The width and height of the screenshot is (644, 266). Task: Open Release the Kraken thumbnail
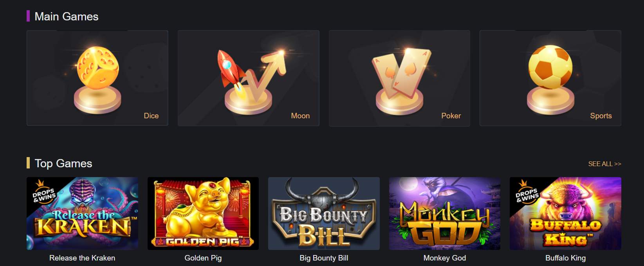point(82,214)
